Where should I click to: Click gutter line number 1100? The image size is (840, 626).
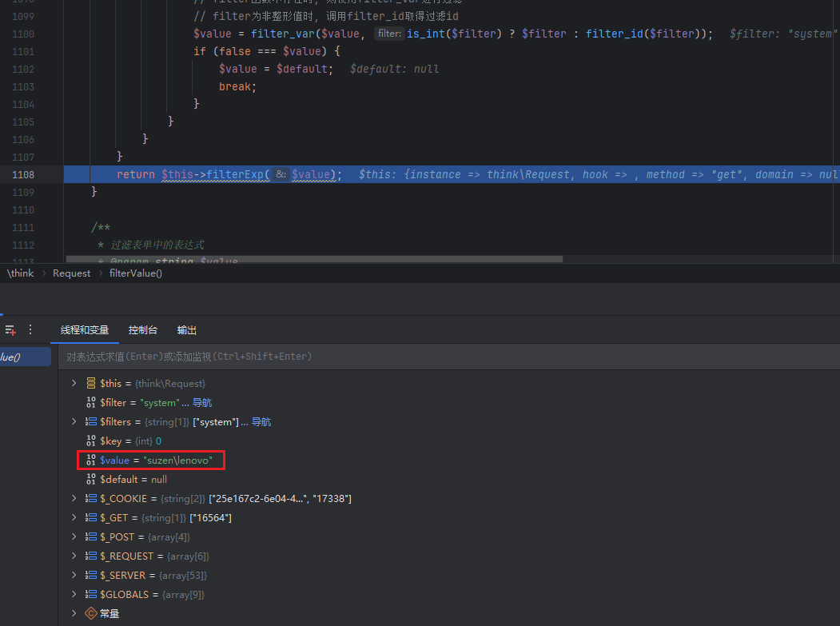[23, 34]
